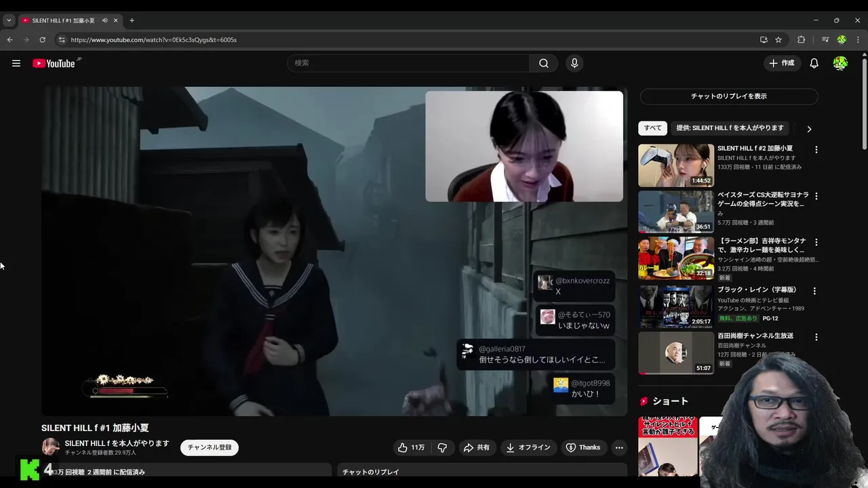Click the チャットのリプレイ panel header
Image resolution: width=868 pixels, height=488 pixels.
click(x=482, y=471)
